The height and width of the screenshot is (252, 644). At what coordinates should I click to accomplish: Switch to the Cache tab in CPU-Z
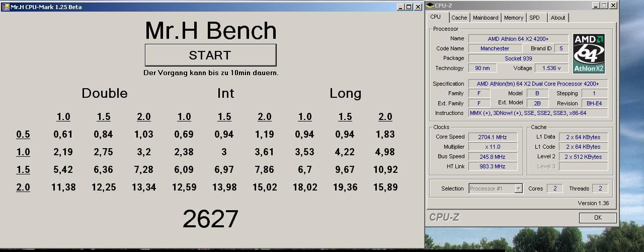[x=459, y=18]
